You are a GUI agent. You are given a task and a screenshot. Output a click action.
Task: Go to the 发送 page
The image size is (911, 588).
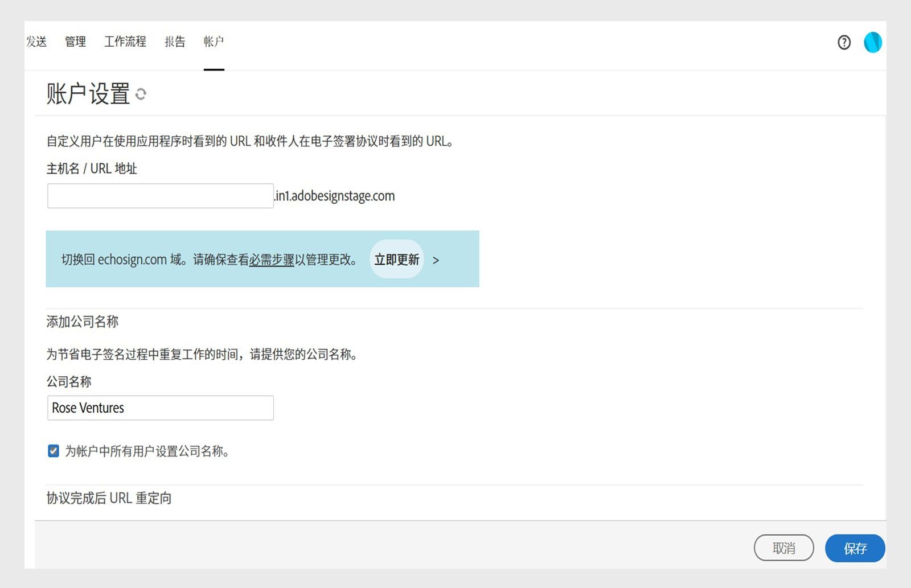click(x=35, y=42)
